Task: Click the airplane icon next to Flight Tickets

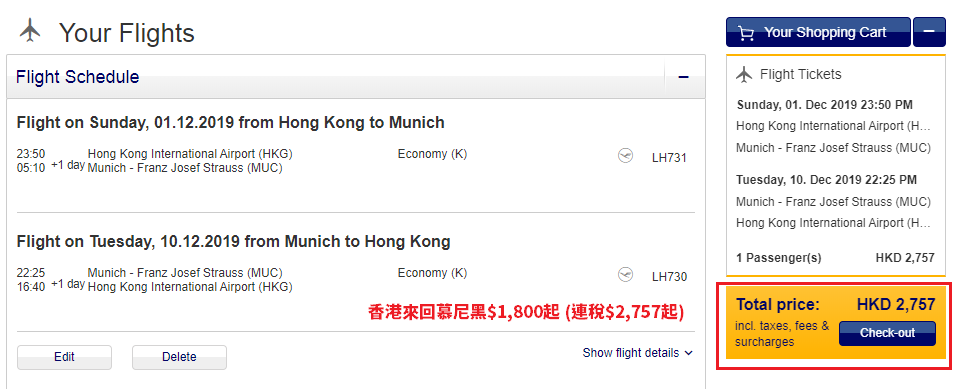Action: (744, 74)
